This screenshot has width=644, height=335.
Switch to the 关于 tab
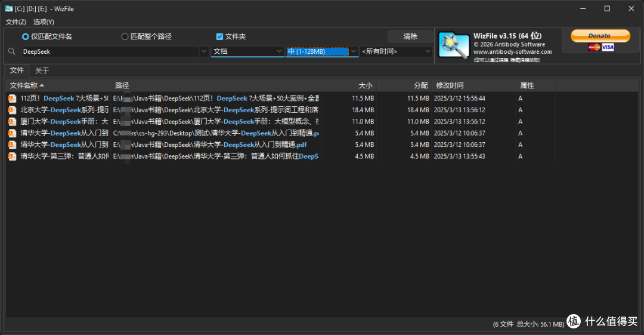tap(42, 71)
